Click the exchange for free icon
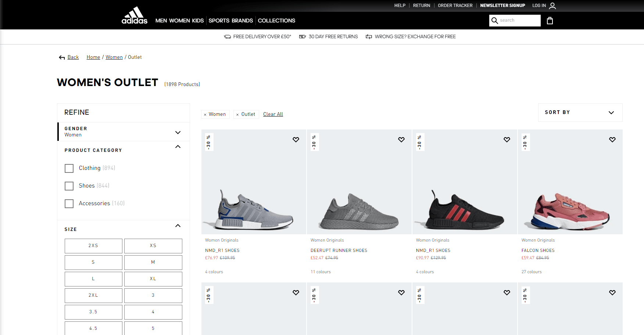The height and width of the screenshot is (335, 644). pos(369,37)
